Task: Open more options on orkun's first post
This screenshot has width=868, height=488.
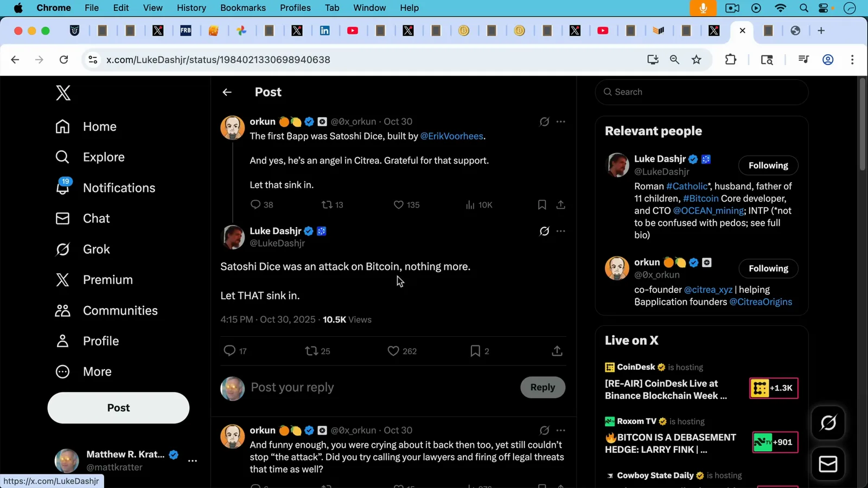Action: tap(561, 121)
